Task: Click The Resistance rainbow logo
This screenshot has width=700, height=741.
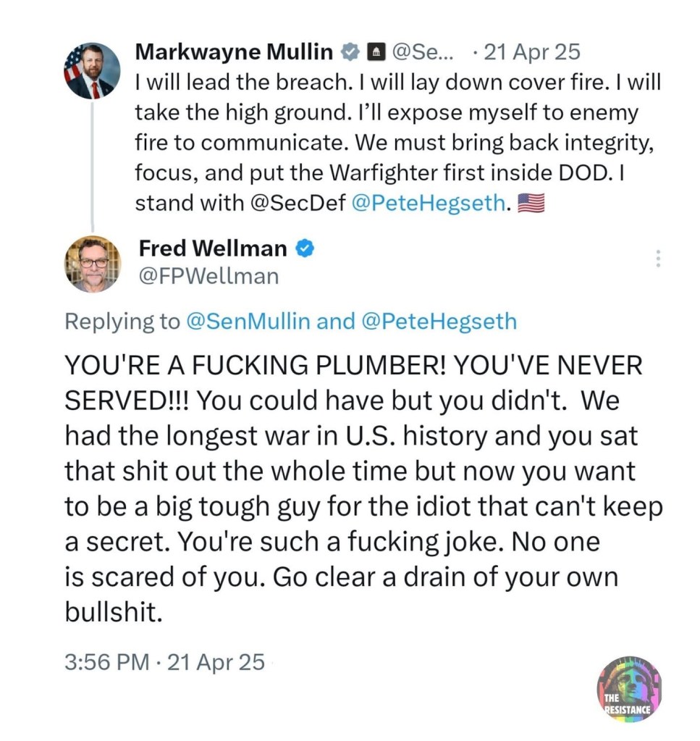Action: pyautogui.click(x=628, y=689)
